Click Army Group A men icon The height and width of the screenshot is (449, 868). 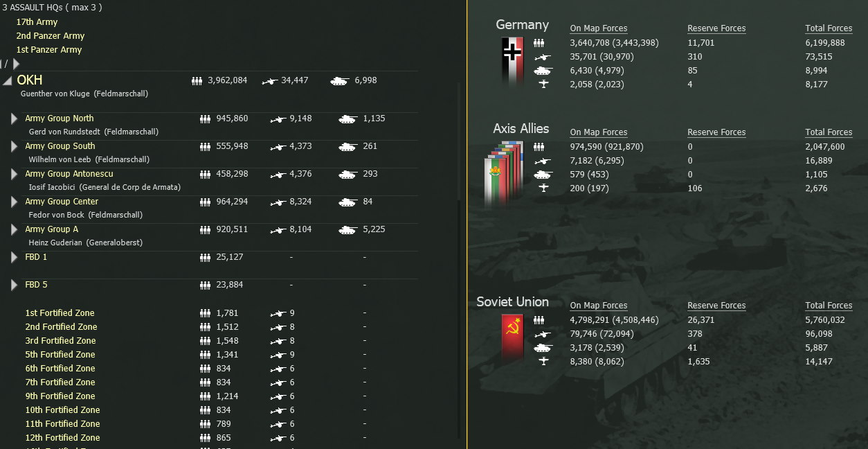pos(205,230)
